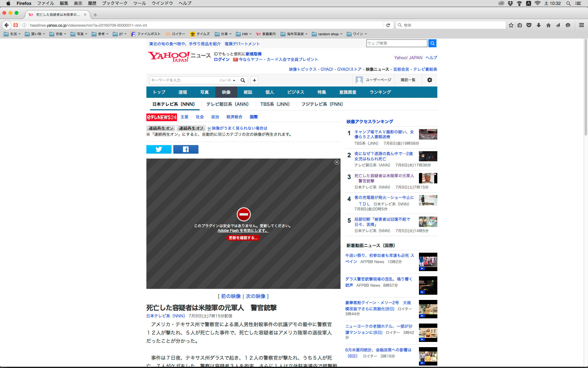Click the Facebook share button
The image size is (588, 368).
(x=186, y=149)
